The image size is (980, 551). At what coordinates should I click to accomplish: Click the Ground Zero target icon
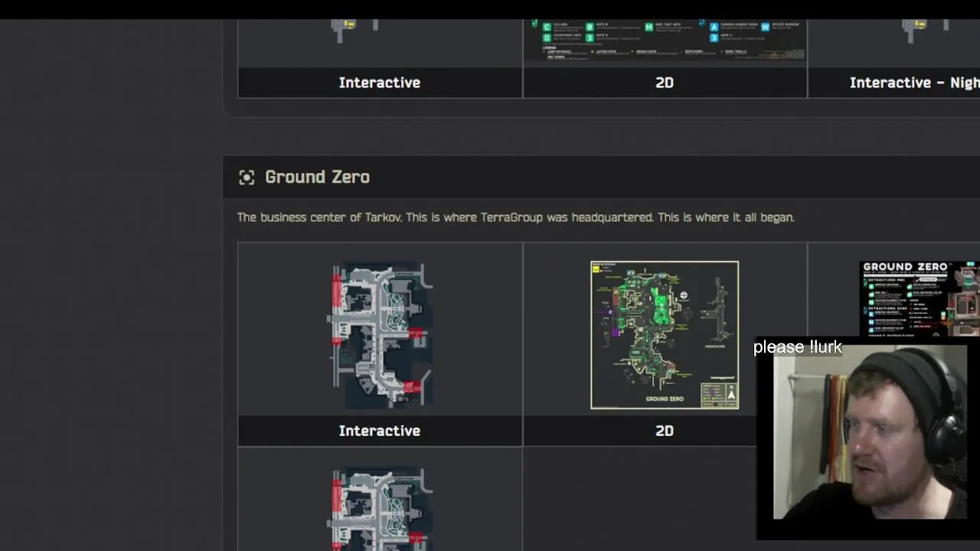(x=247, y=178)
